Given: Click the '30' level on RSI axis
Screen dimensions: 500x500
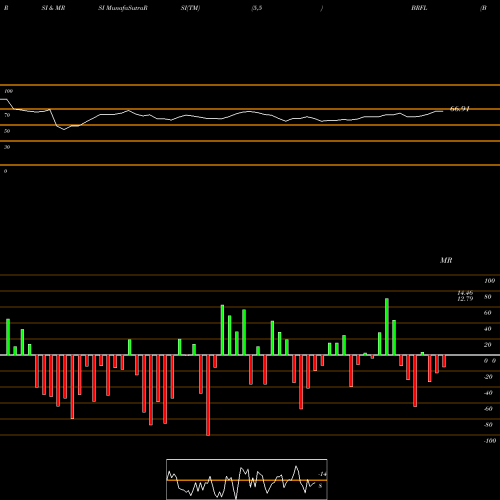Looking at the screenshot, I should pyautogui.click(x=7, y=147).
